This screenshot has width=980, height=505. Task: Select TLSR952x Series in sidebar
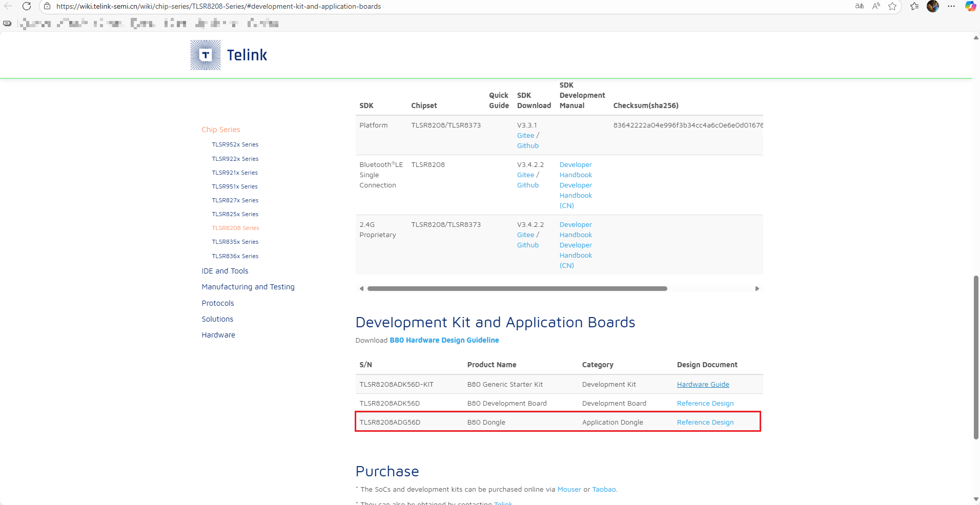pos(235,144)
